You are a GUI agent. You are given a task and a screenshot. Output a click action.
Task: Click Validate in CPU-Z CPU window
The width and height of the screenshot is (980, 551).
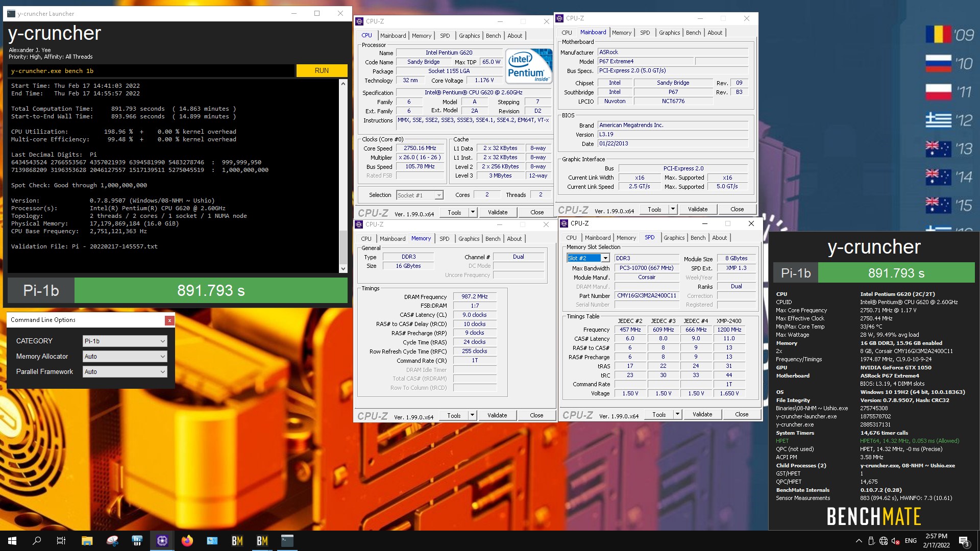[498, 212]
